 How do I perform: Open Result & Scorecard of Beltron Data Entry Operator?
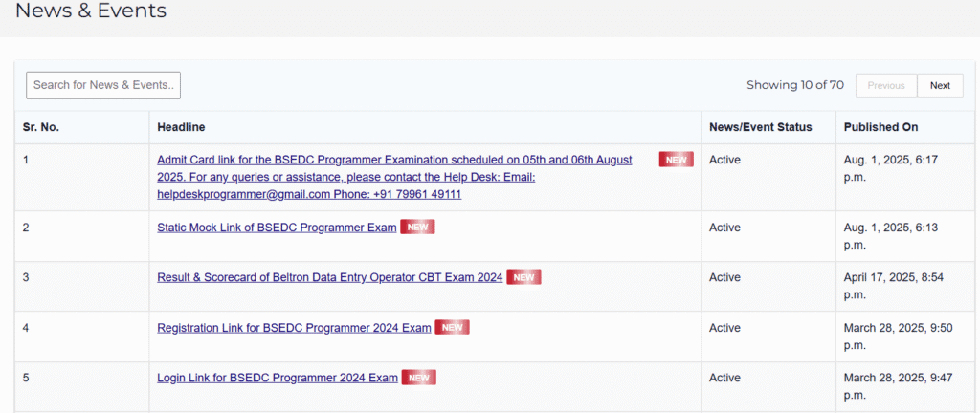pyautogui.click(x=330, y=277)
